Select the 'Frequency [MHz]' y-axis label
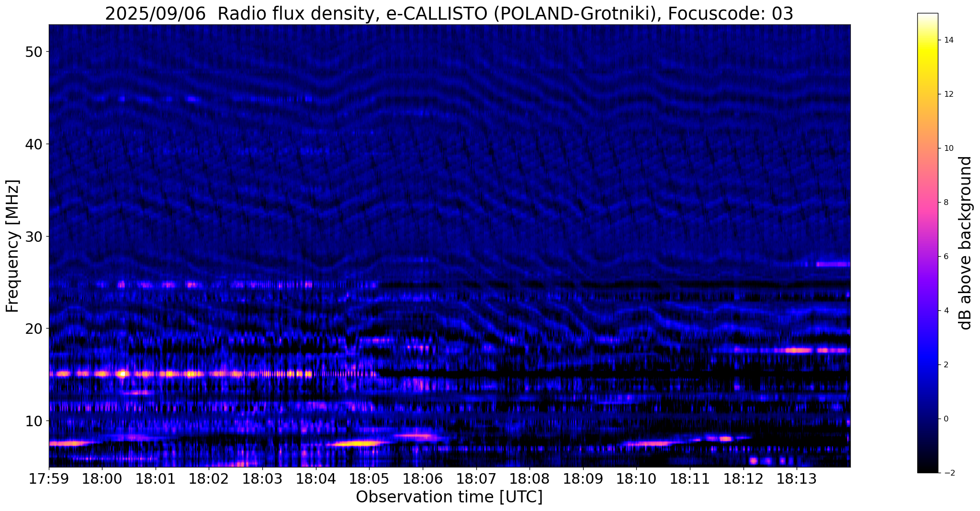Screen dimensions: 980x511 tap(12, 246)
